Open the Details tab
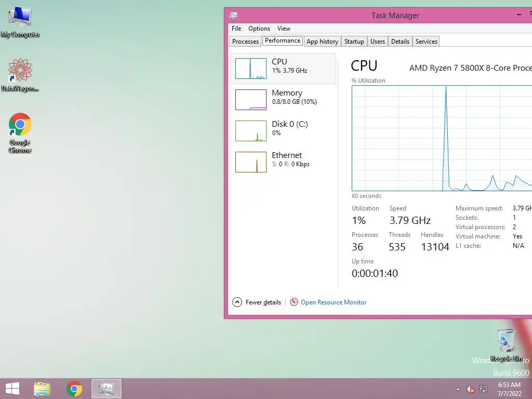532x399 pixels. pos(400,42)
